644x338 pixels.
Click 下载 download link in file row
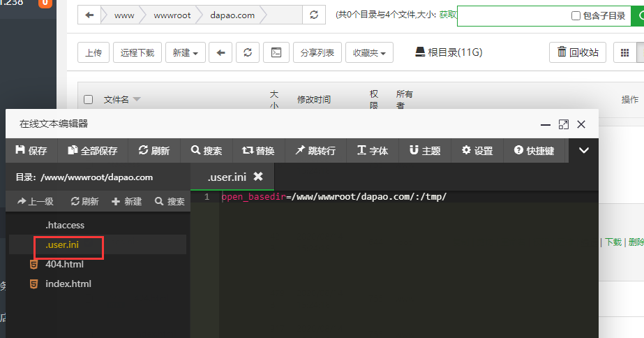(613, 242)
